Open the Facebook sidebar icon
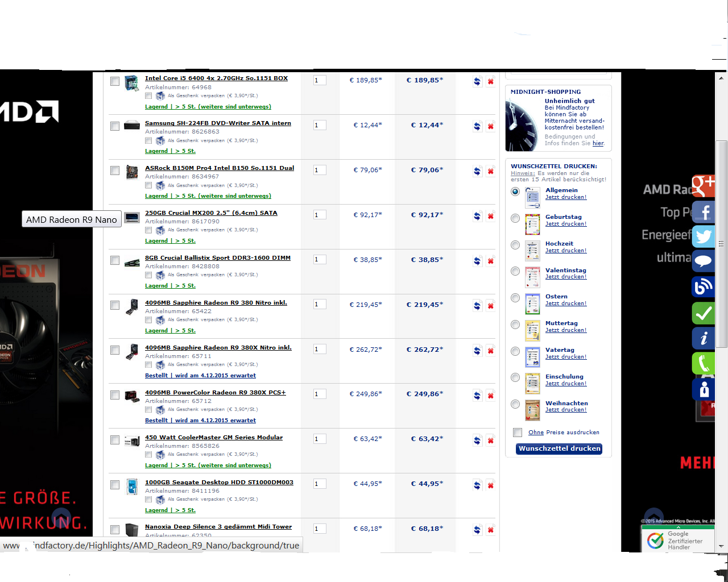Viewport: 728px width, 582px height. [x=703, y=213]
